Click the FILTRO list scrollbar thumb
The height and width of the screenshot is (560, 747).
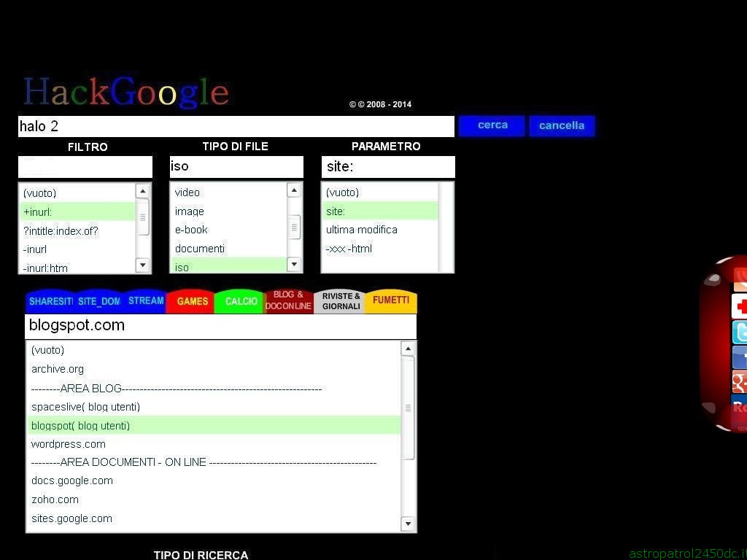[143, 217]
